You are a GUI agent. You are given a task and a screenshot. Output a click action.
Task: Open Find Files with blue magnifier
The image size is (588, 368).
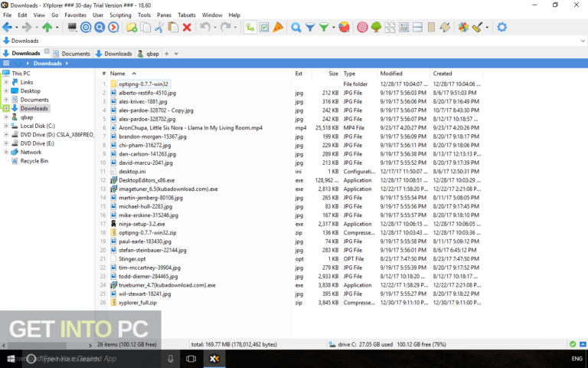tap(296, 27)
